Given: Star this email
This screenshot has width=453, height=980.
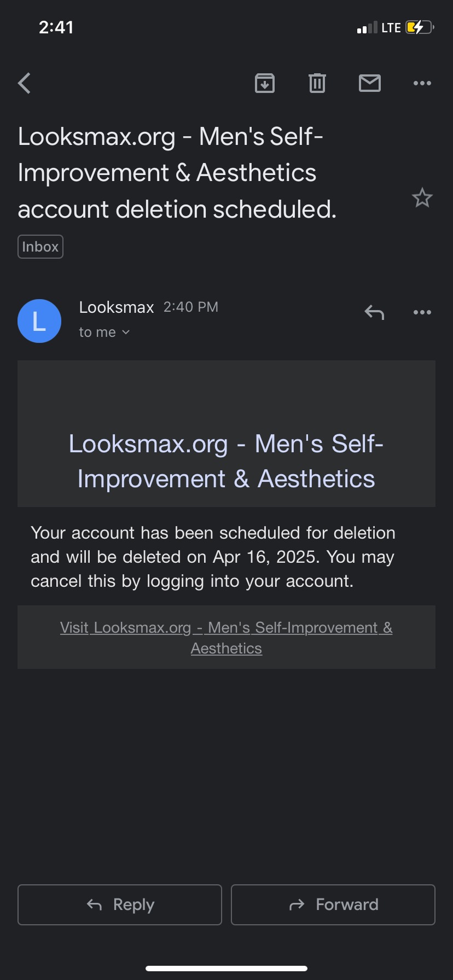Looking at the screenshot, I should click(422, 198).
